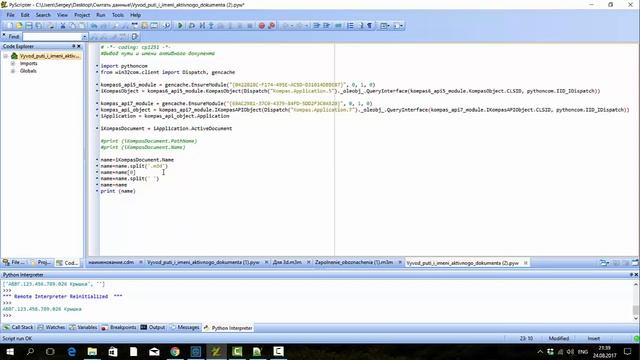Image resolution: width=640 pixels, height=360 pixels.
Task: Open Chrome from the taskbar
Action: 175,351
